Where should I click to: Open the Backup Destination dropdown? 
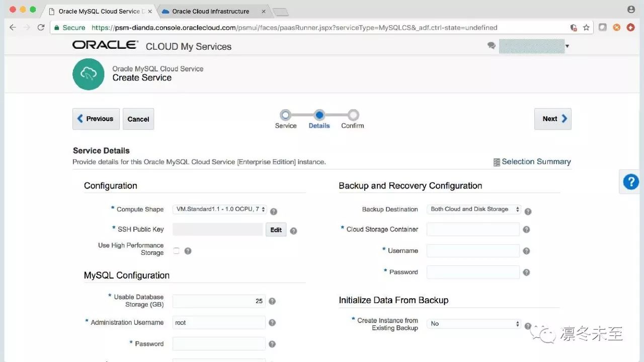[x=473, y=209]
